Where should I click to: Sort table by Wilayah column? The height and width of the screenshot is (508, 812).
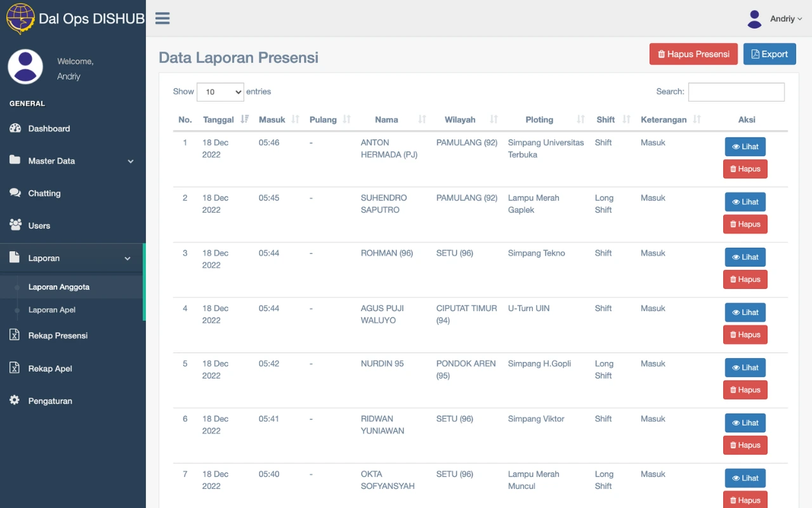[460, 119]
